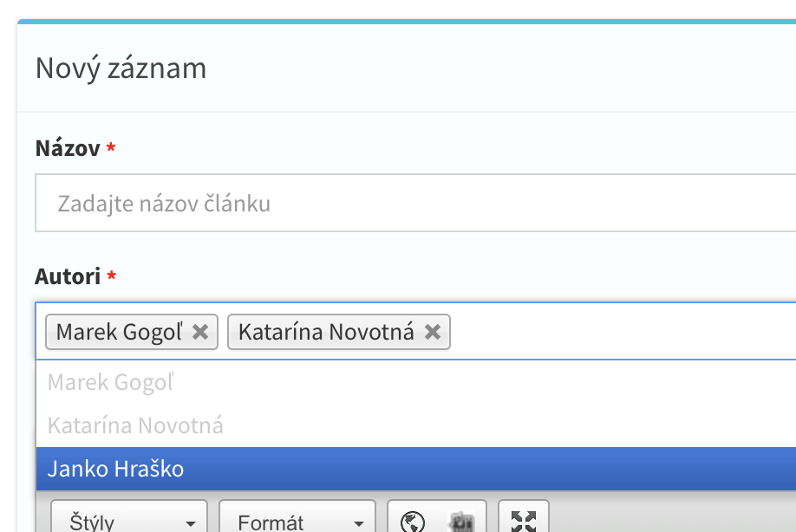Click the Názov field label
The width and height of the screenshot is (796, 532).
click(68, 148)
